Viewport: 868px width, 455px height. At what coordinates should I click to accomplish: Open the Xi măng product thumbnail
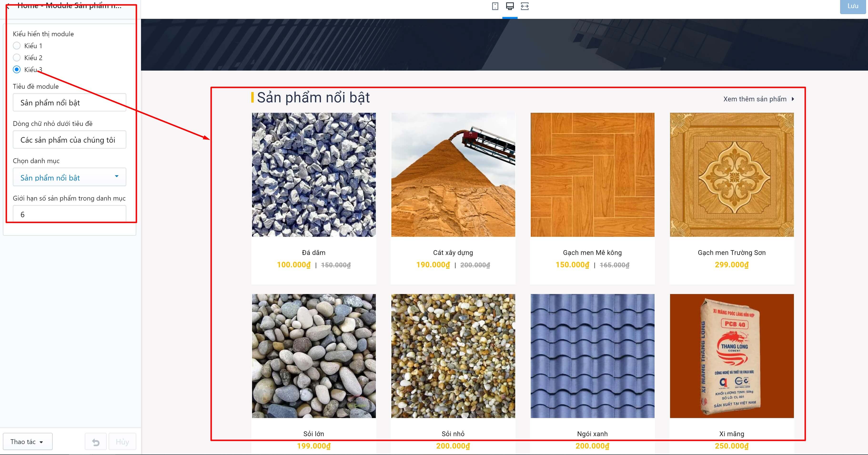(732, 356)
